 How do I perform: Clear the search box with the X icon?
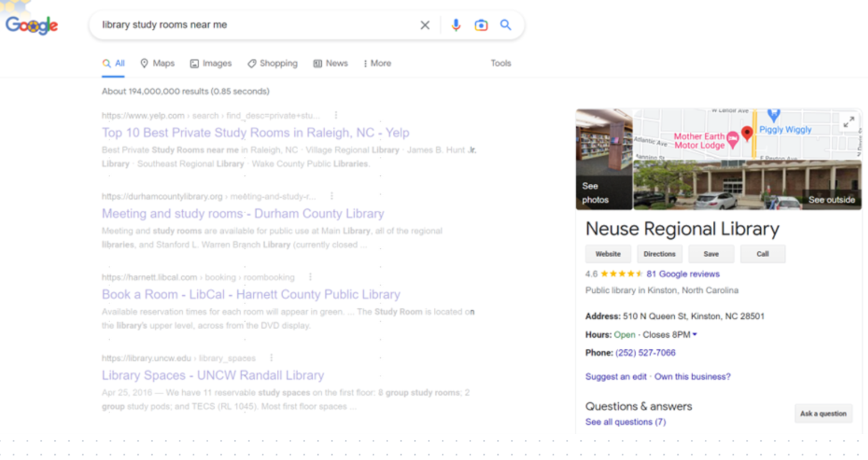point(425,25)
